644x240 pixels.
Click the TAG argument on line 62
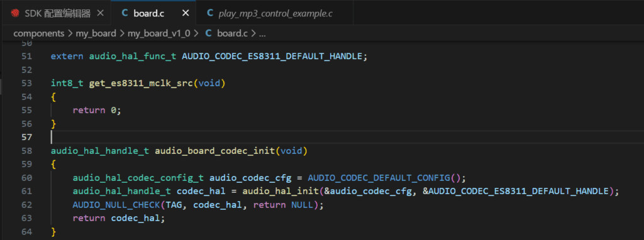point(174,205)
